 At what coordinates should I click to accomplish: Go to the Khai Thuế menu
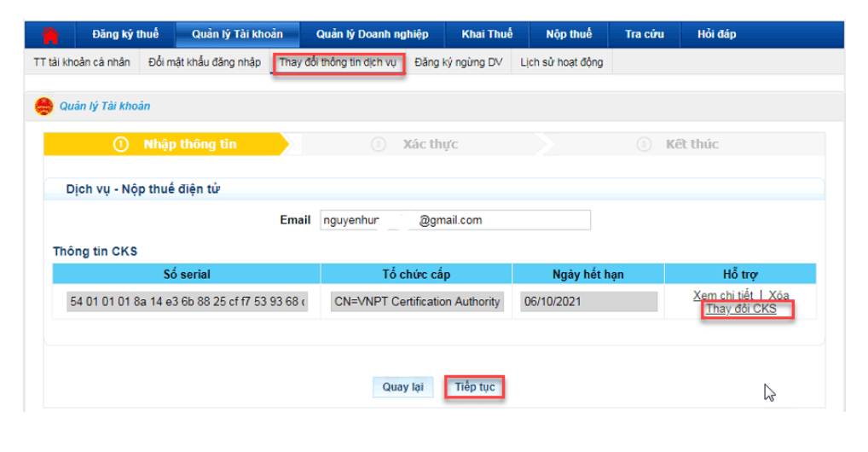point(487,34)
